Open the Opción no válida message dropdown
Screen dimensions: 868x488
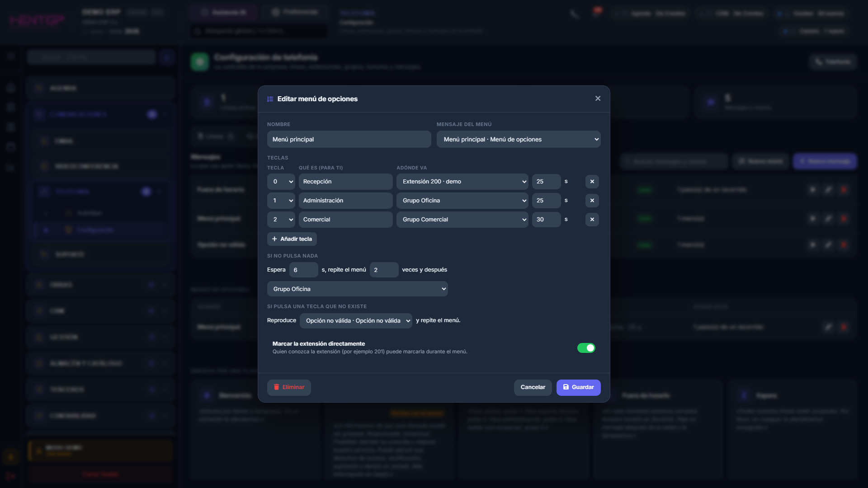click(x=356, y=321)
